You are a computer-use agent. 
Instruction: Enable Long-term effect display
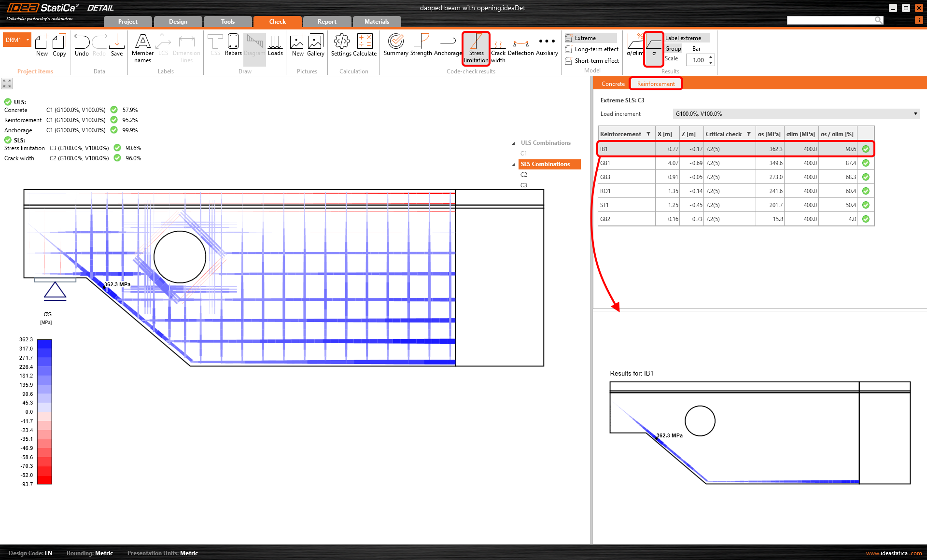[x=591, y=49]
